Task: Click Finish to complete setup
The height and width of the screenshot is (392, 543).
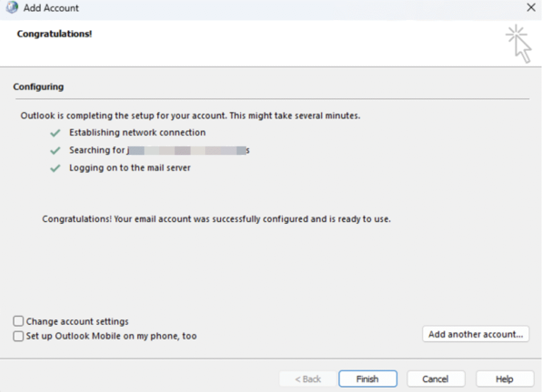Action: coord(368,379)
